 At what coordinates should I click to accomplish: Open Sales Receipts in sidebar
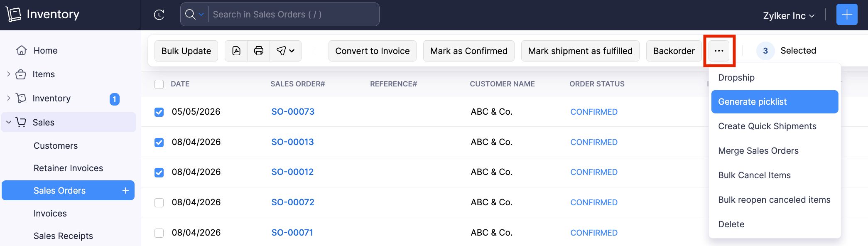point(63,236)
